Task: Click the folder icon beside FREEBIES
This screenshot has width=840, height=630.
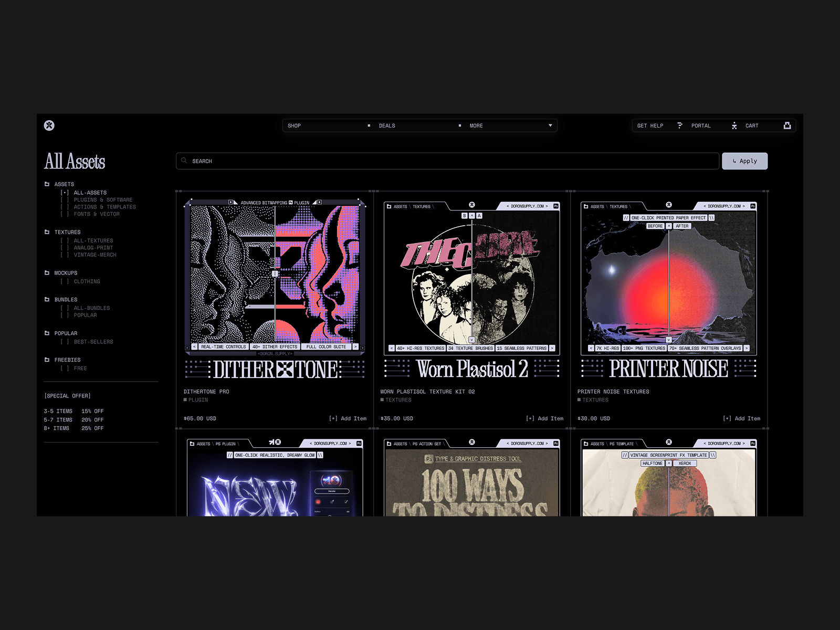Action: [x=47, y=360]
